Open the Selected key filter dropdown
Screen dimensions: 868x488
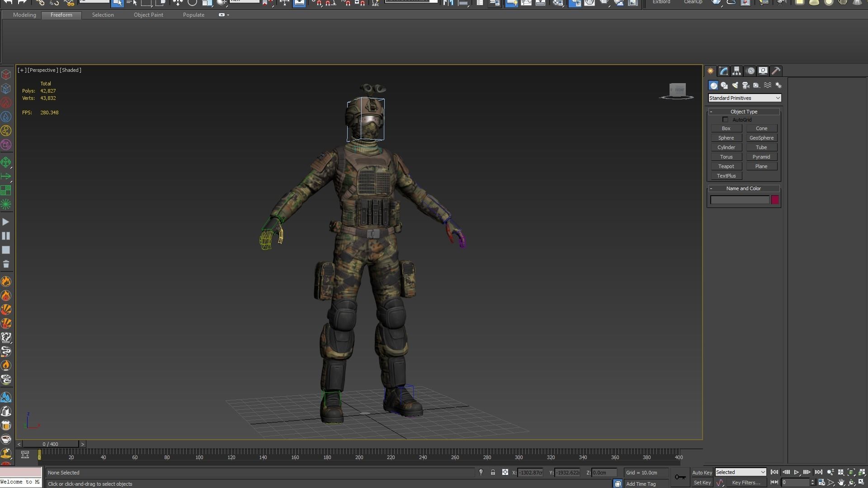[740, 472]
